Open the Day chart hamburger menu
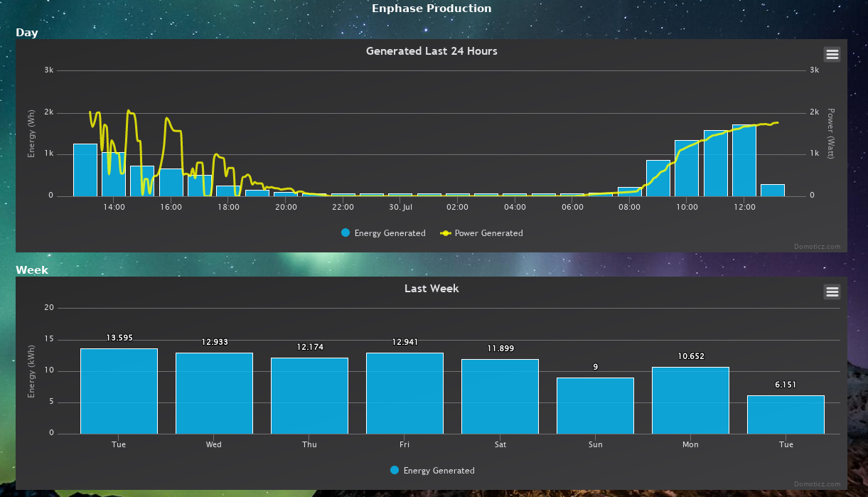Screen dimensions: 868x497 click(832, 54)
